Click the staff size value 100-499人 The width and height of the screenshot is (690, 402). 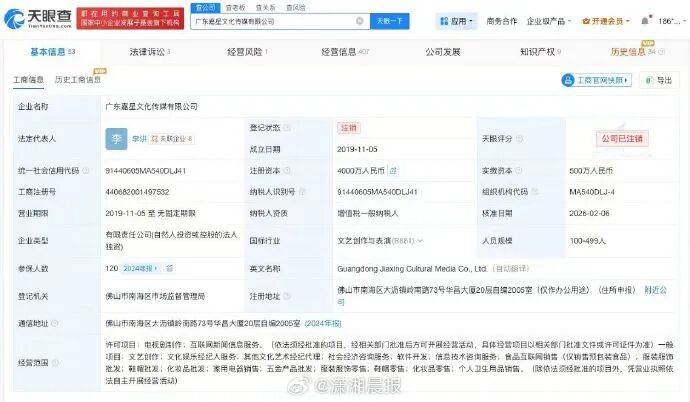(588, 241)
